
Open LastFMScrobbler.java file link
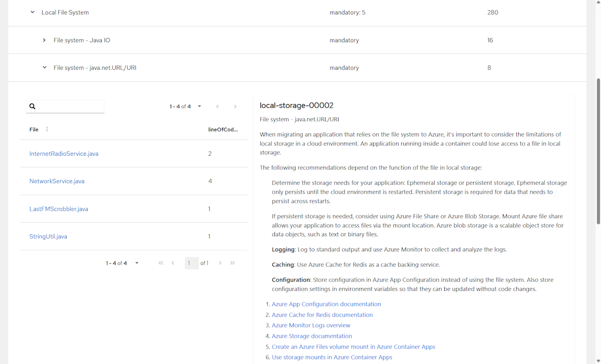click(x=59, y=209)
